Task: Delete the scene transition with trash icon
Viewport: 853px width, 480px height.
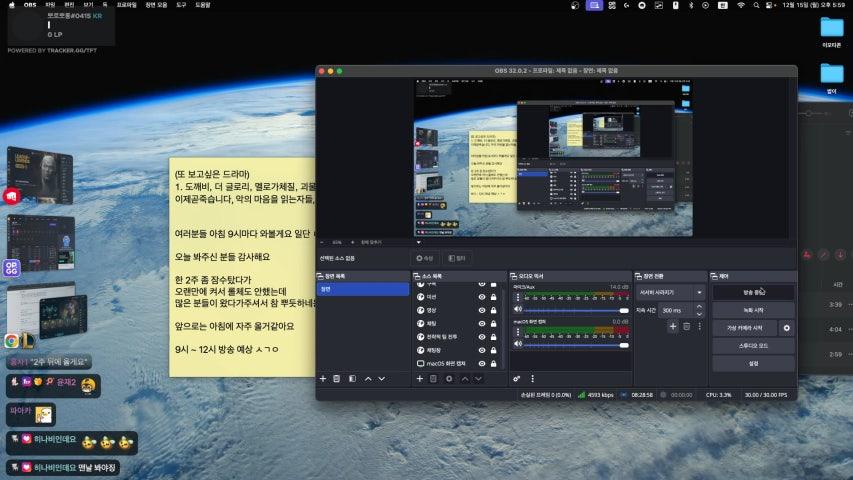Action: click(686, 326)
